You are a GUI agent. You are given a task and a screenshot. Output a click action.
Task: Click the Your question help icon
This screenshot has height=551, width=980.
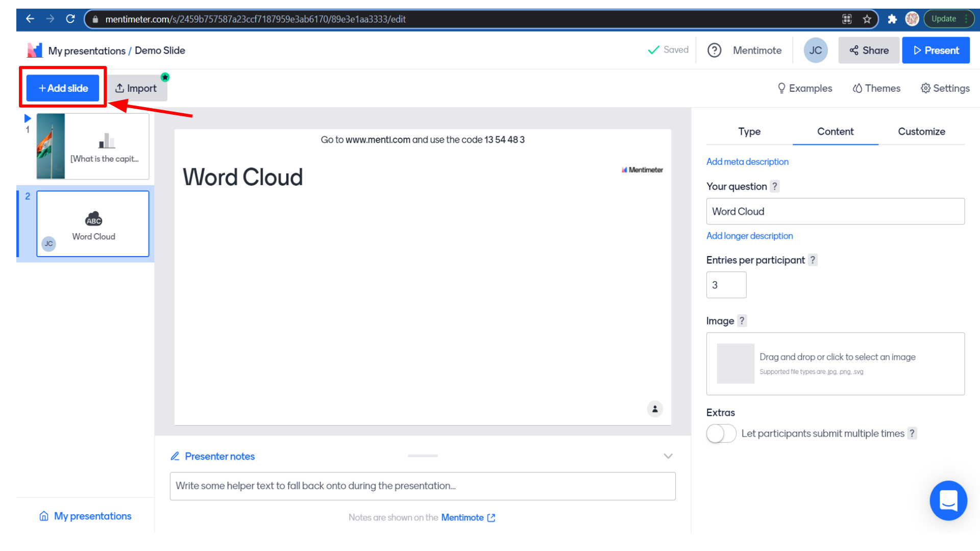click(774, 186)
